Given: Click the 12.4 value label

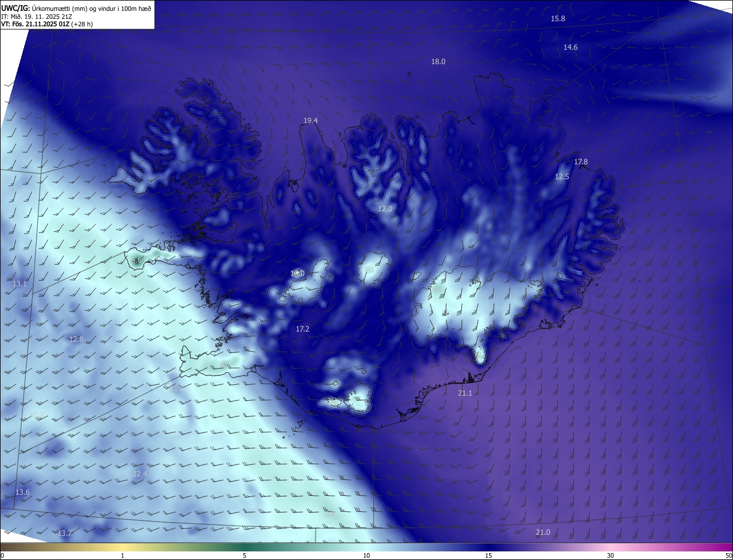Looking at the screenshot, I should click(140, 474).
